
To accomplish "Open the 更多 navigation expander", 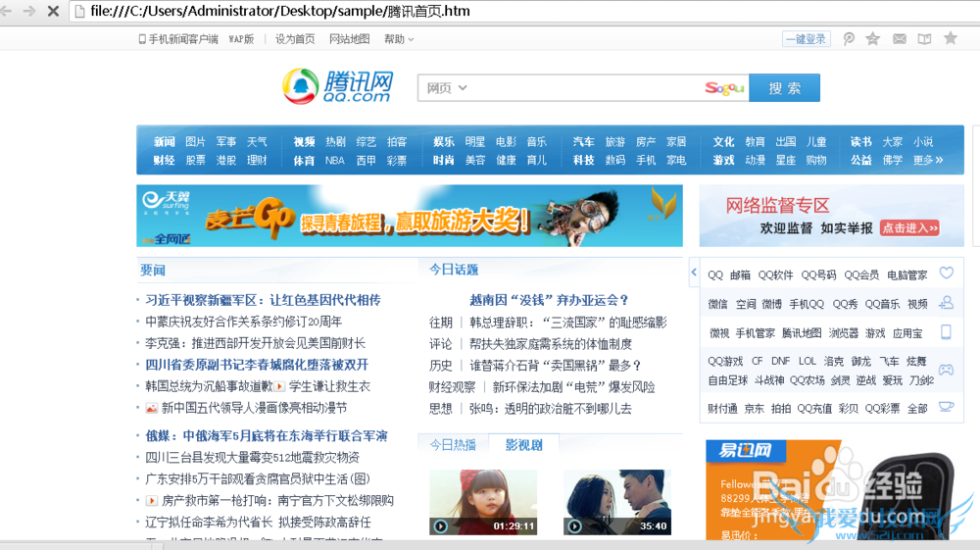I will point(928,160).
